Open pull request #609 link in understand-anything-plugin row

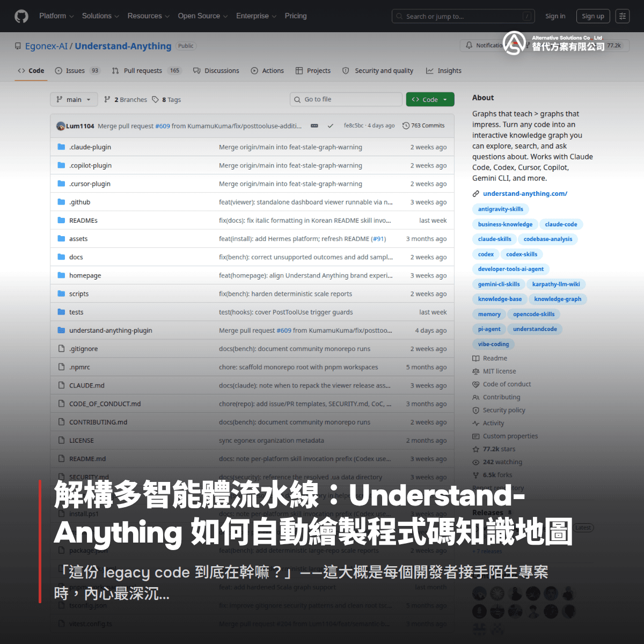point(284,331)
